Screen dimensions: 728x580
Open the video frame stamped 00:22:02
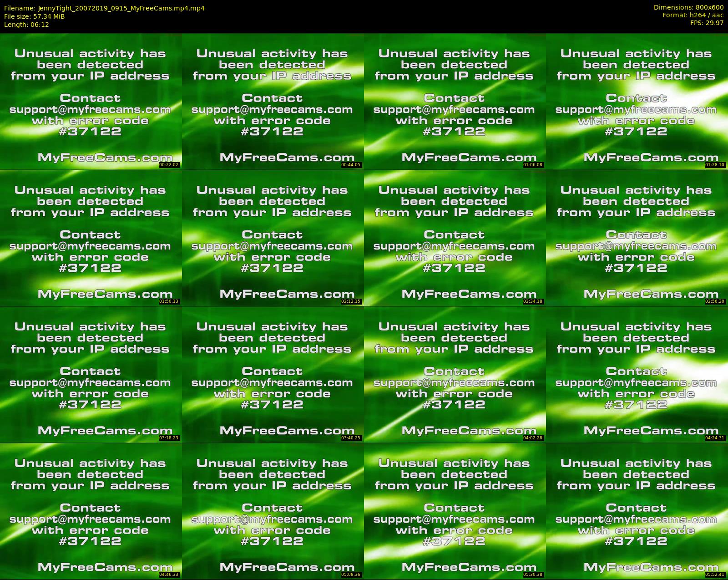(x=91, y=101)
